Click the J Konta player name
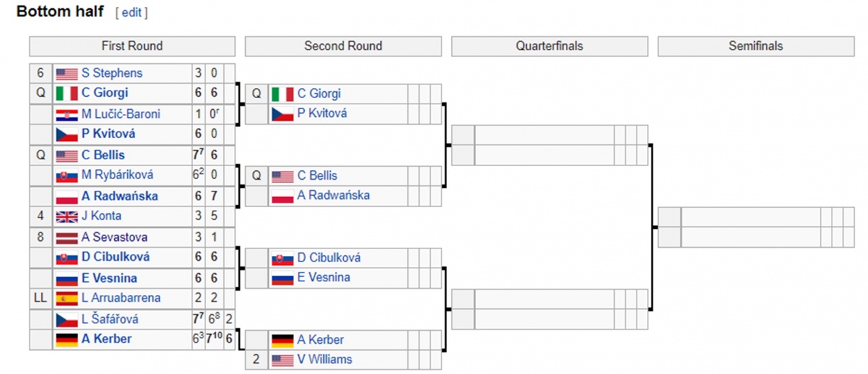 (102, 216)
